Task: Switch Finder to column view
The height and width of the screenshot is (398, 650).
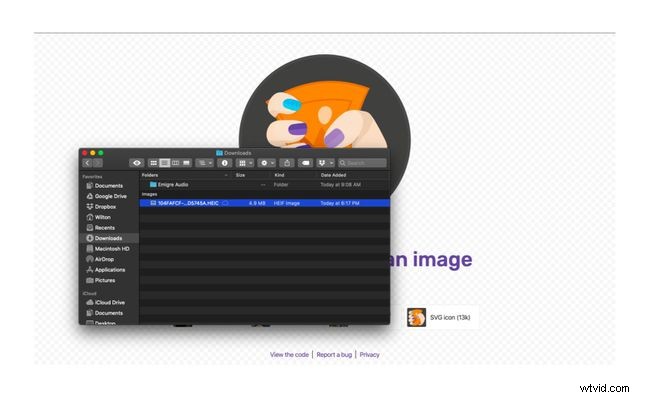Action: click(x=175, y=163)
